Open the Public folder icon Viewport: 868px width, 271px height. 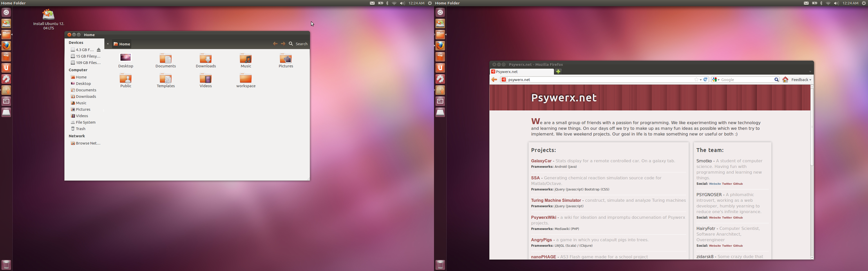point(126,78)
